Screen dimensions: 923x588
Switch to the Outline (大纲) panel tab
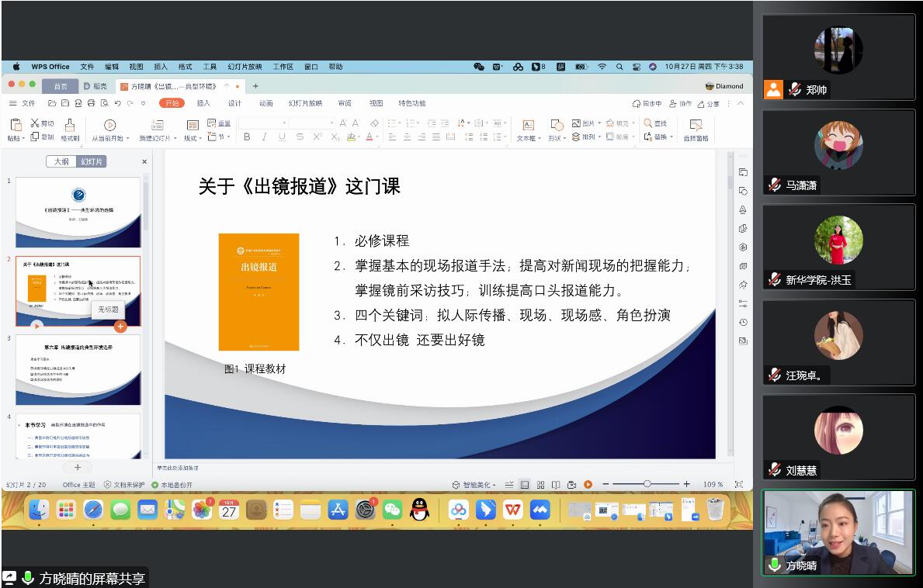point(61,161)
